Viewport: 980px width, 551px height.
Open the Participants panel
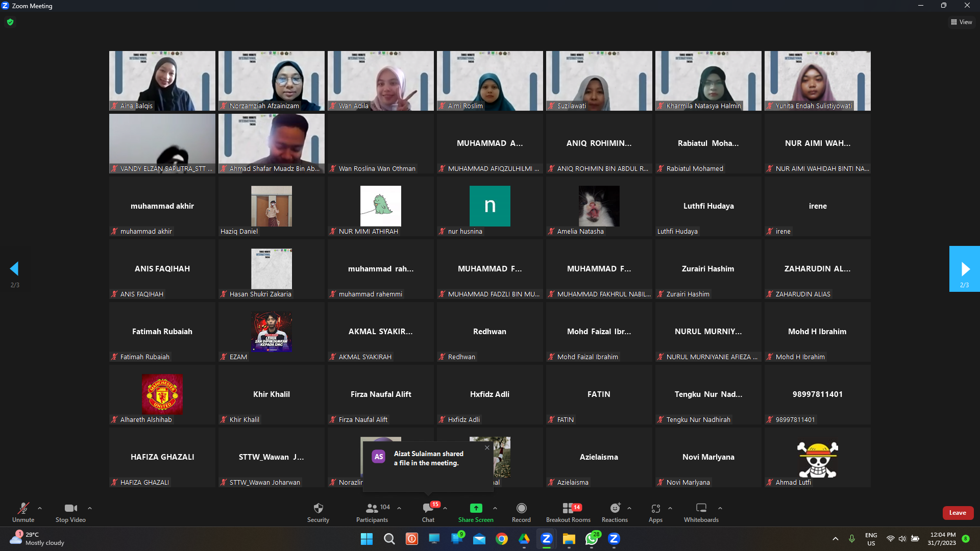coord(372,512)
